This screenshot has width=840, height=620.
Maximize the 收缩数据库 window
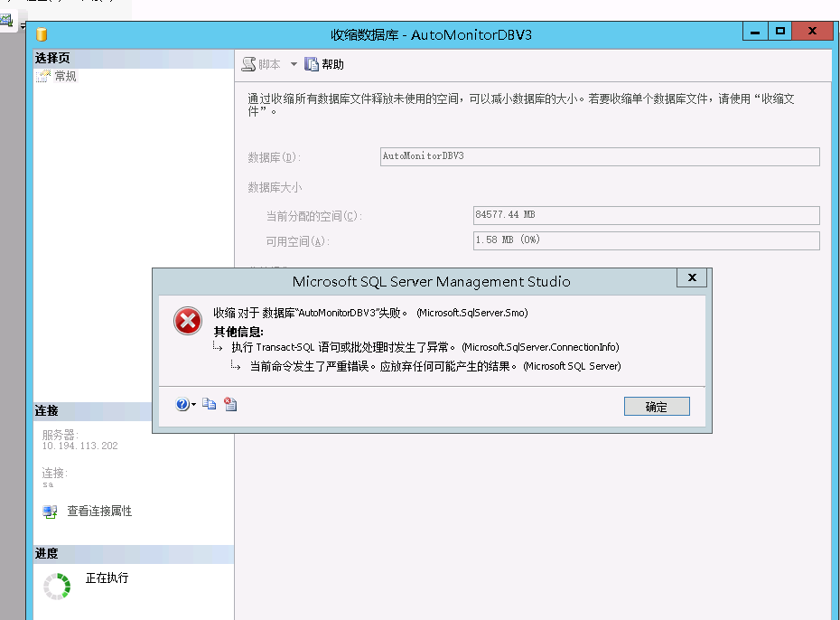780,32
